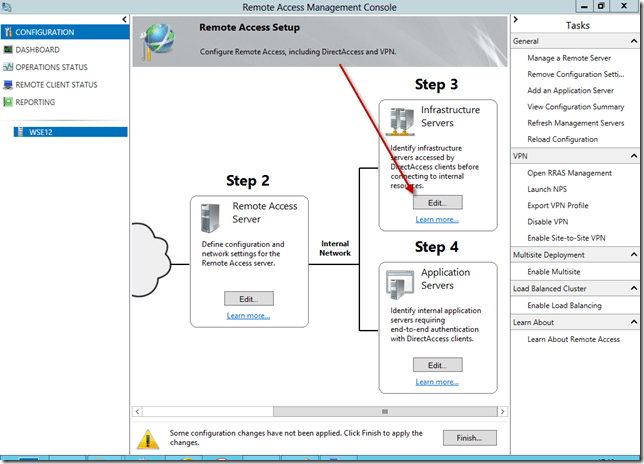Click the Reporting icon in the sidebar
This screenshot has height=464, width=644.
click(8, 102)
